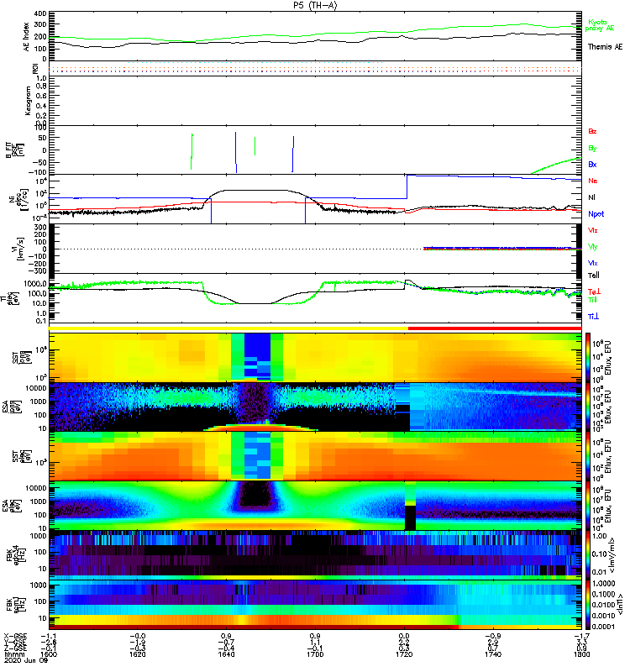
Task: Select the green "Til" temperature legend entry
Action: coord(592,300)
